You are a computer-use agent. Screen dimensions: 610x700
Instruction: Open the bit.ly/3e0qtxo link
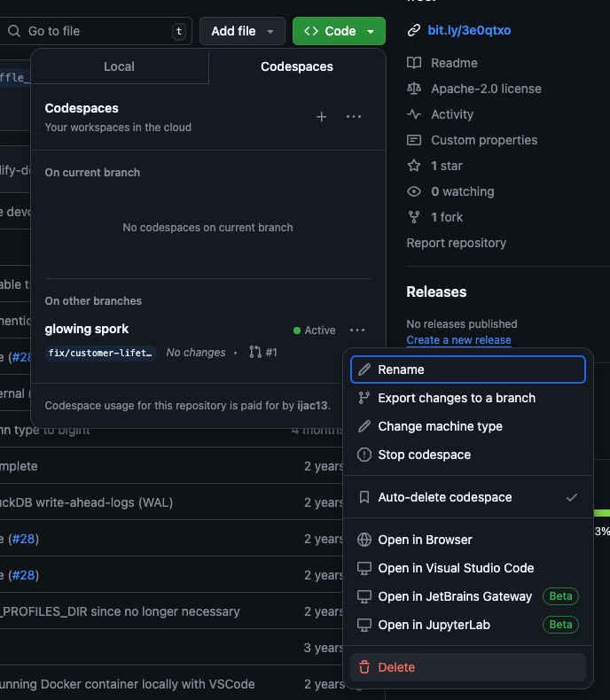coord(469,30)
